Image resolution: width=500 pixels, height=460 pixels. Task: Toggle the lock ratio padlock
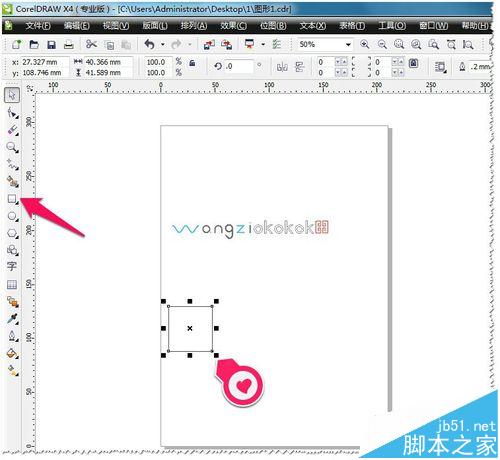(192, 63)
